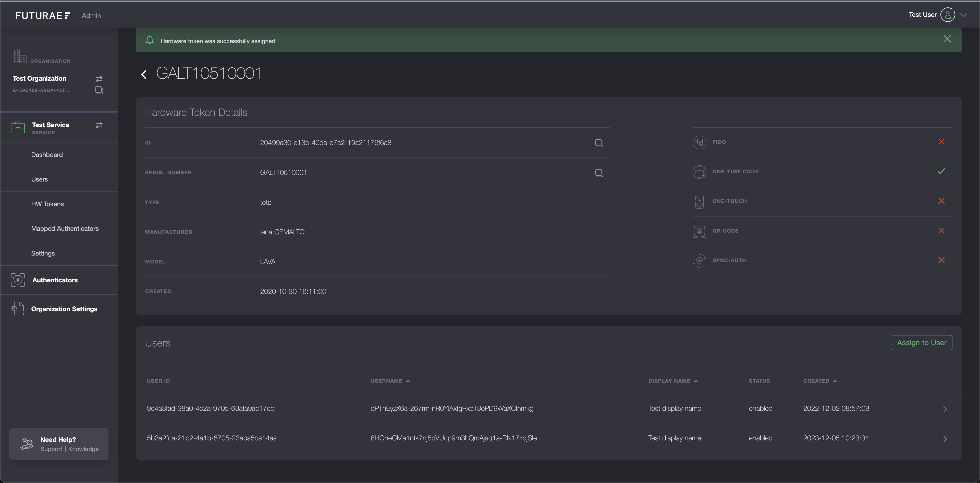Screen dimensions: 980x483
Task: Switch service using arrows next to Test Service
Action: click(99, 125)
